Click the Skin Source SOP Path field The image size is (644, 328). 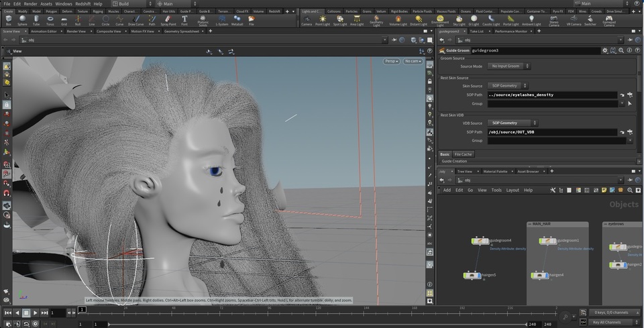click(551, 95)
